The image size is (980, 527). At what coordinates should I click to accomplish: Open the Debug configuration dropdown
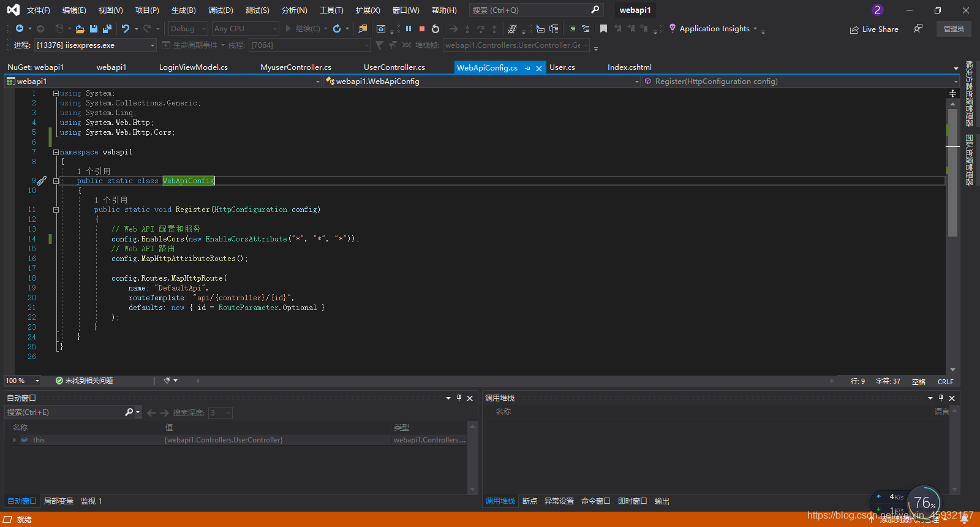[x=188, y=29]
